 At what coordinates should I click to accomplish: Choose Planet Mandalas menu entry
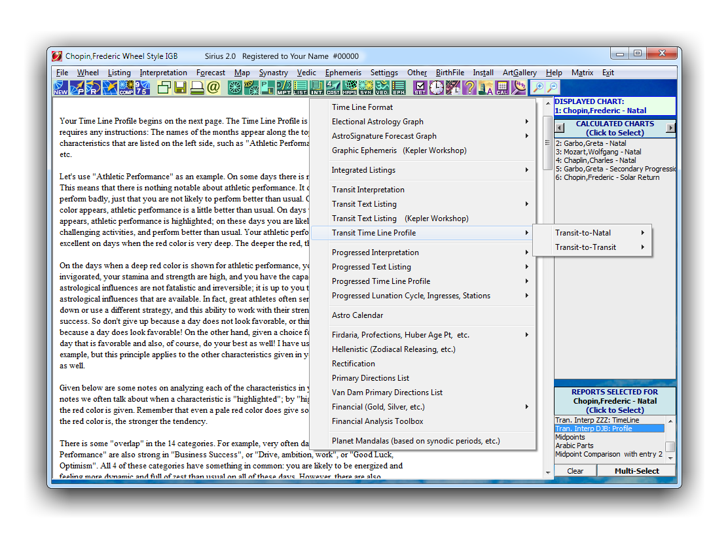point(422,441)
